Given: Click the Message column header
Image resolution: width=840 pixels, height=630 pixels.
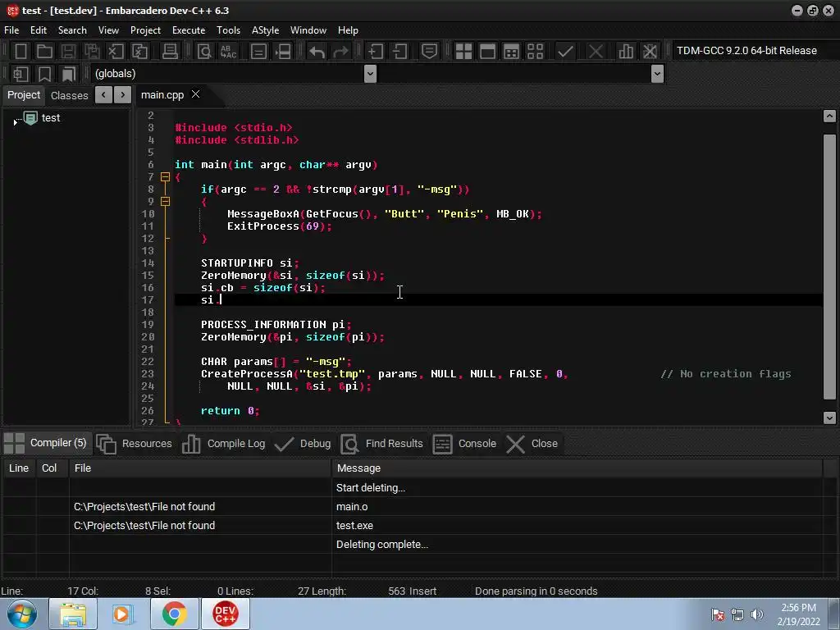Looking at the screenshot, I should pyautogui.click(x=577, y=468).
